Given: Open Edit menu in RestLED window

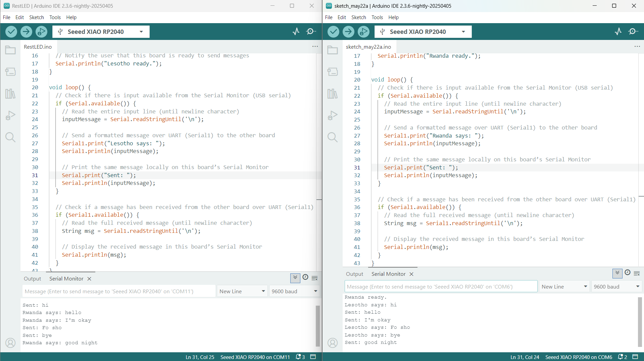Looking at the screenshot, I should [20, 17].
